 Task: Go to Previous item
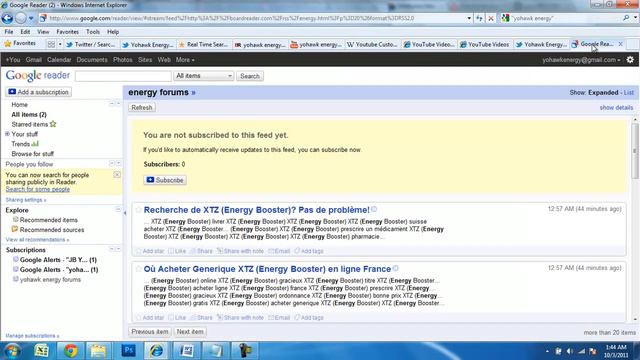click(150, 332)
